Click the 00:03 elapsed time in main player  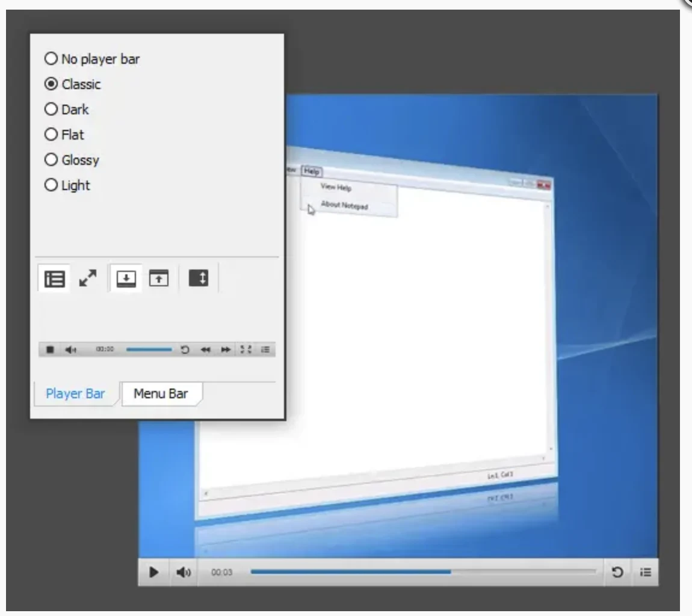(x=221, y=572)
